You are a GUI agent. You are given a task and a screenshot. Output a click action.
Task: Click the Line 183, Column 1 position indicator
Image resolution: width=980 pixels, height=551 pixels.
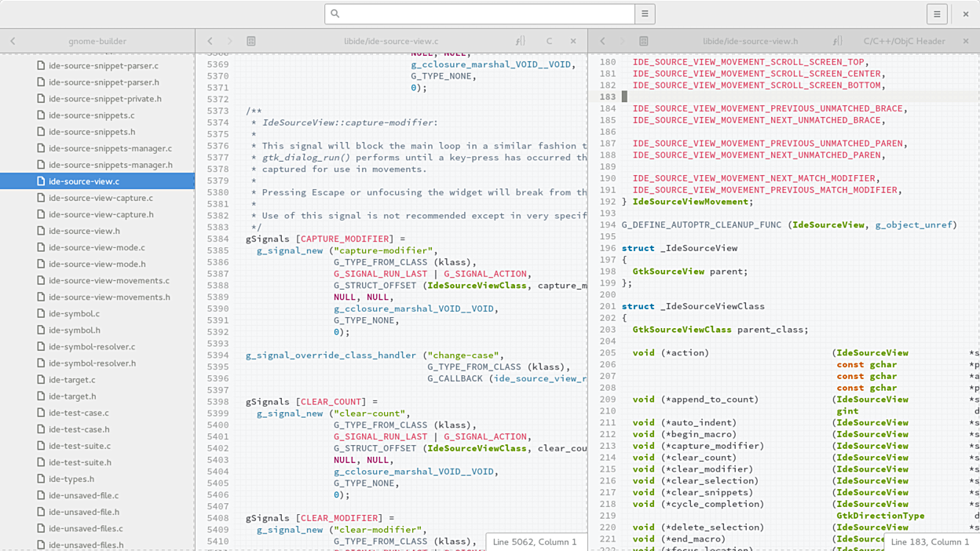tap(931, 542)
